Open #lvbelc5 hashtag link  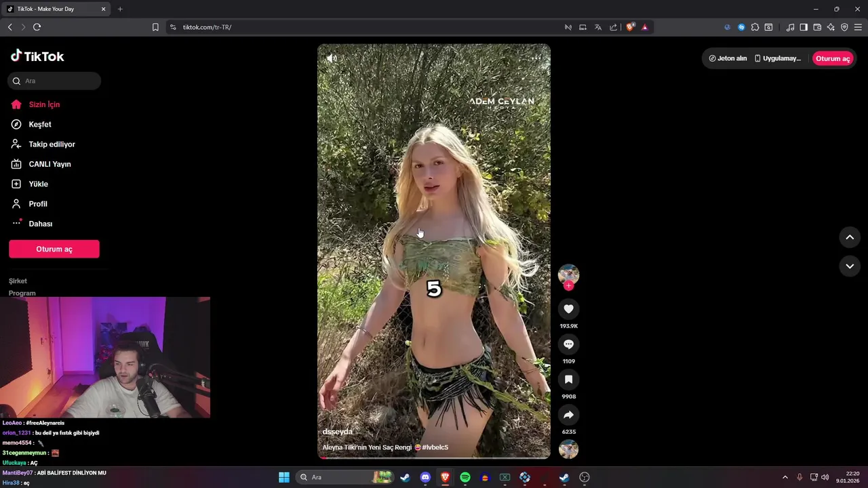435,447
